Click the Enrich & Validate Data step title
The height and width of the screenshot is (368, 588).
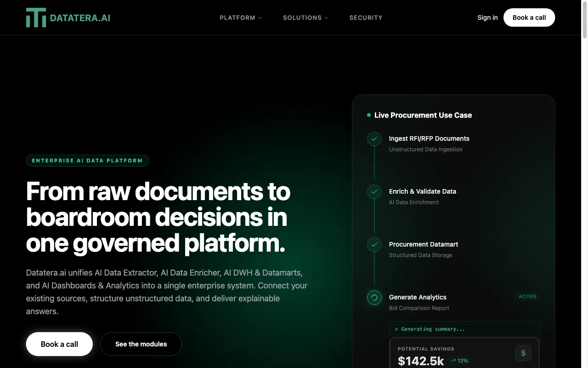[x=423, y=191]
